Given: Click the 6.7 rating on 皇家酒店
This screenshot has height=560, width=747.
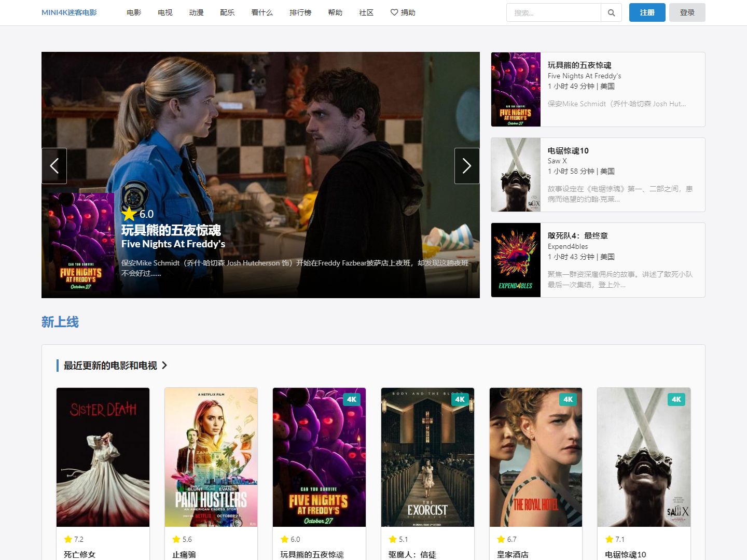Looking at the screenshot, I should pos(512,539).
